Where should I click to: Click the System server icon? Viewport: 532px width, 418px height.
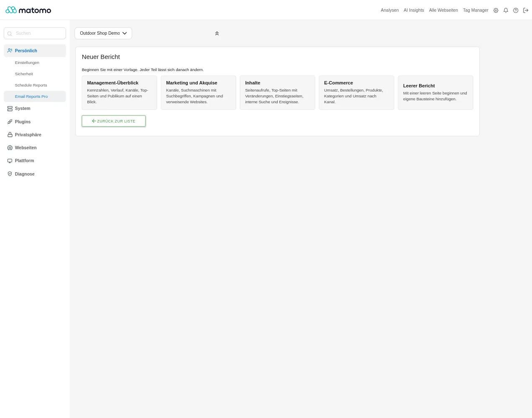10,109
